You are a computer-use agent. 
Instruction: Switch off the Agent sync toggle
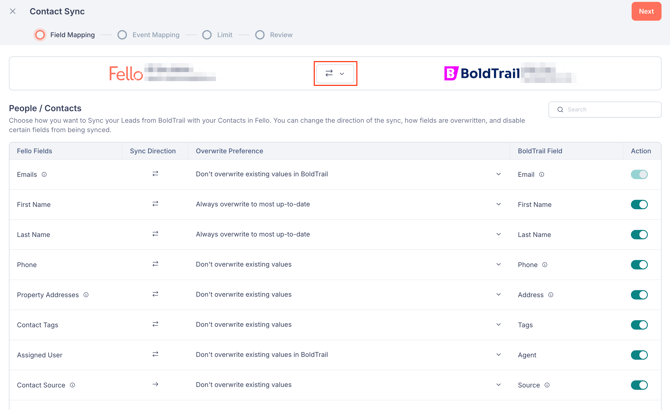[639, 355]
